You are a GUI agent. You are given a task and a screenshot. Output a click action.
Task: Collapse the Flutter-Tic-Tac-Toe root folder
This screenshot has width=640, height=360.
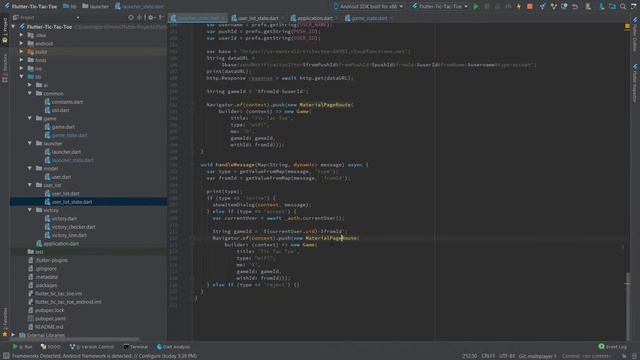point(13,27)
